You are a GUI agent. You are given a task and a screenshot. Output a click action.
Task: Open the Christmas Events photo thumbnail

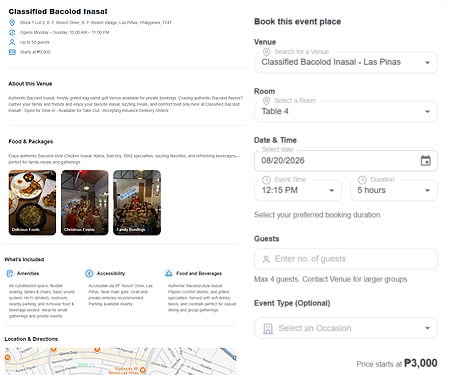click(85, 203)
